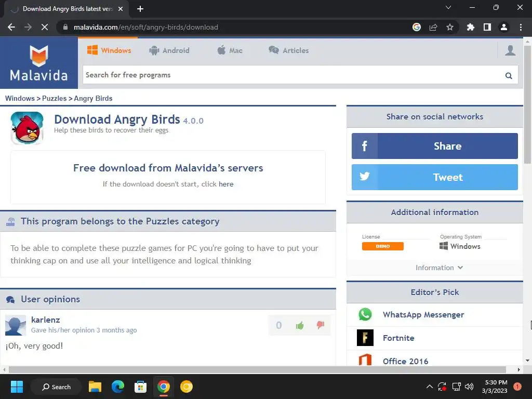The width and height of the screenshot is (532, 399).
Task: Go to the Puzzles breadcrumb link
Action: pyautogui.click(x=54, y=98)
